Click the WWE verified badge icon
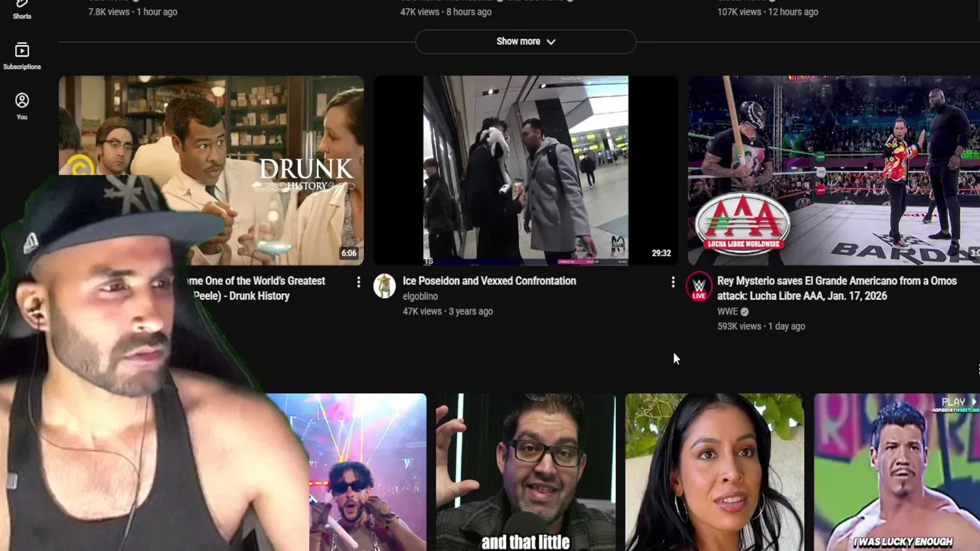The image size is (980, 551). 744,311
